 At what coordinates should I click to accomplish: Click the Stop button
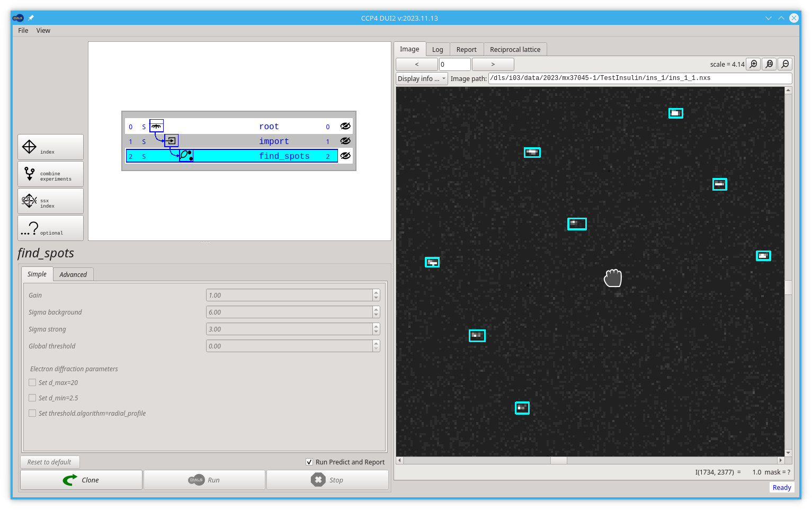click(327, 480)
